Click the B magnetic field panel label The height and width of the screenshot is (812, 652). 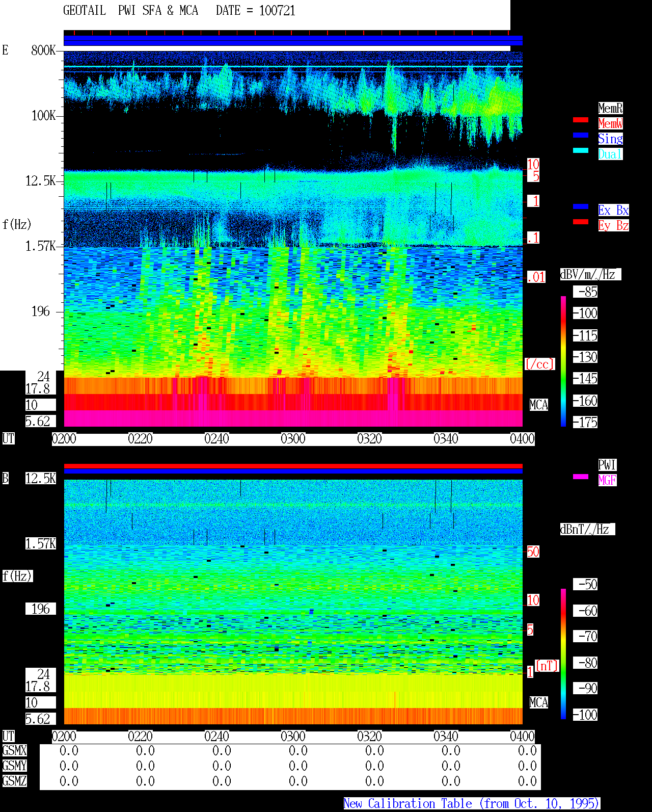tap(6, 478)
